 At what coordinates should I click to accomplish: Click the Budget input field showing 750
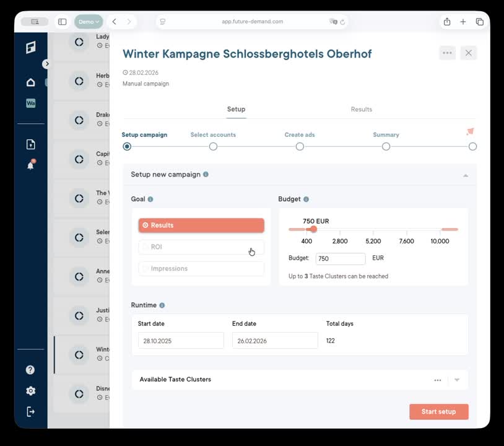click(x=341, y=258)
